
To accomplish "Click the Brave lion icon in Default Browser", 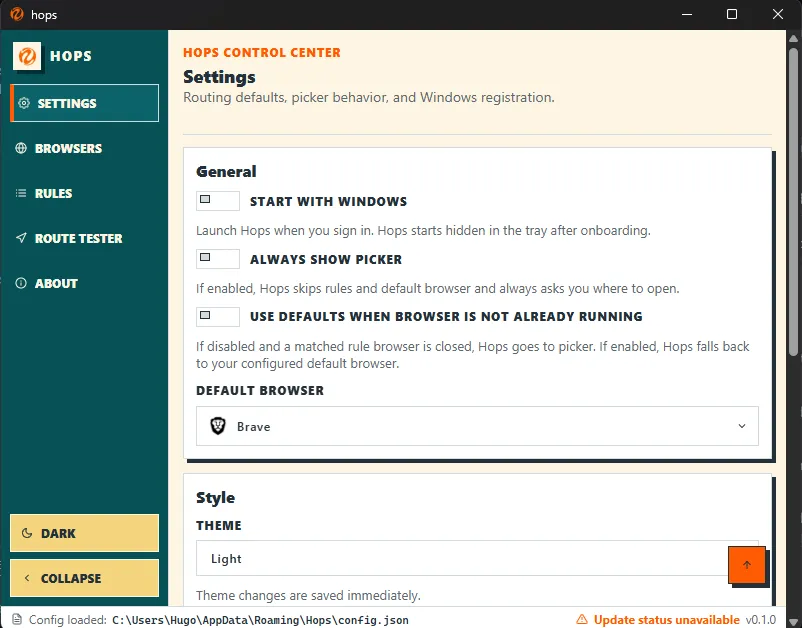I will click(x=218, y=426).
